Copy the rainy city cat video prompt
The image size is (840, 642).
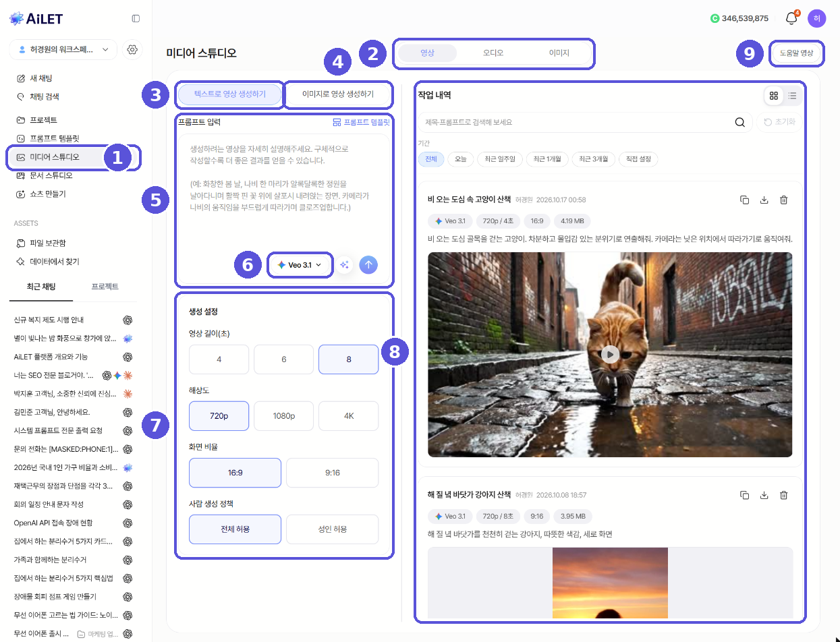[745, 200]
